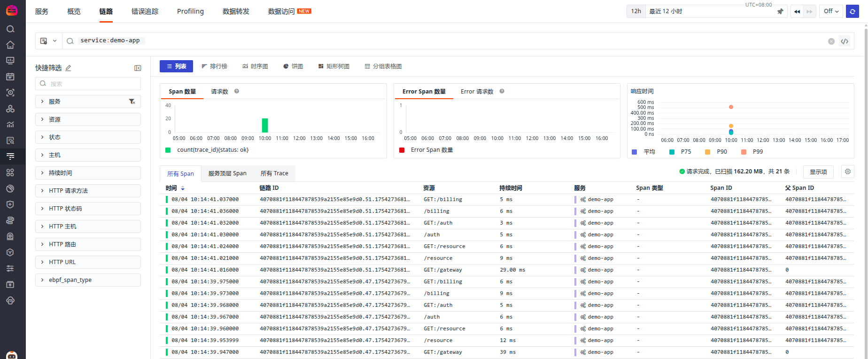
Task: Click the 显示项 button
Action: (x=818, y=172)
